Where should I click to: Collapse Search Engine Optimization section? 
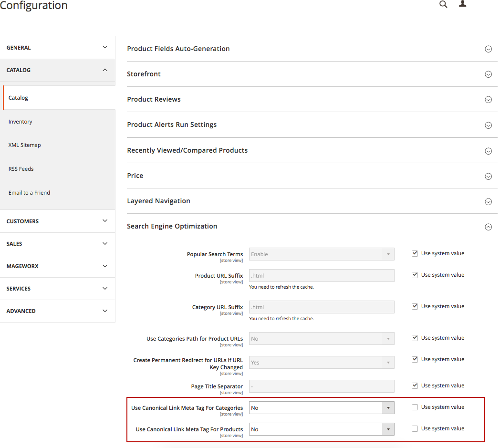[x=488, y=227]
